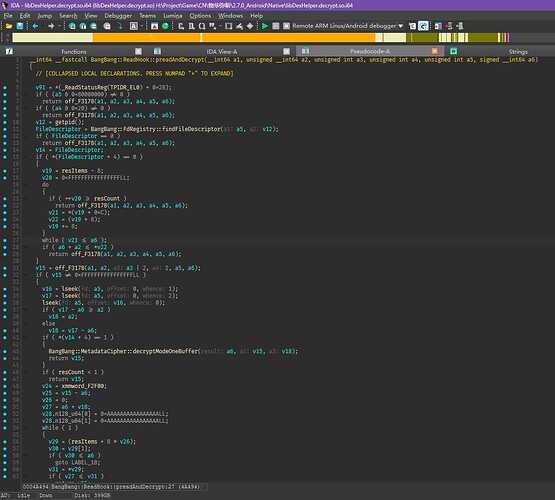Viewport: 555px width, 500px height.
Task: Close the IDA View-A tab
Action: coord(286,51)
